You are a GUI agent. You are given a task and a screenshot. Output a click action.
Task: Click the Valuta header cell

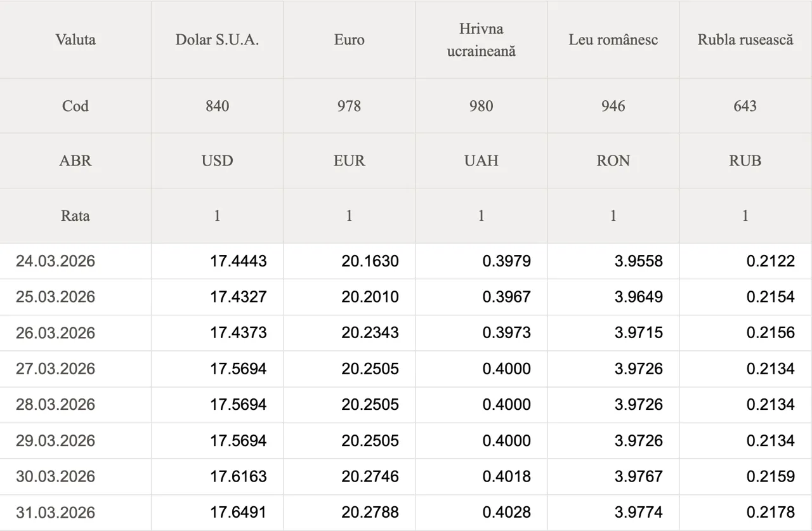(x=75, y=39)
